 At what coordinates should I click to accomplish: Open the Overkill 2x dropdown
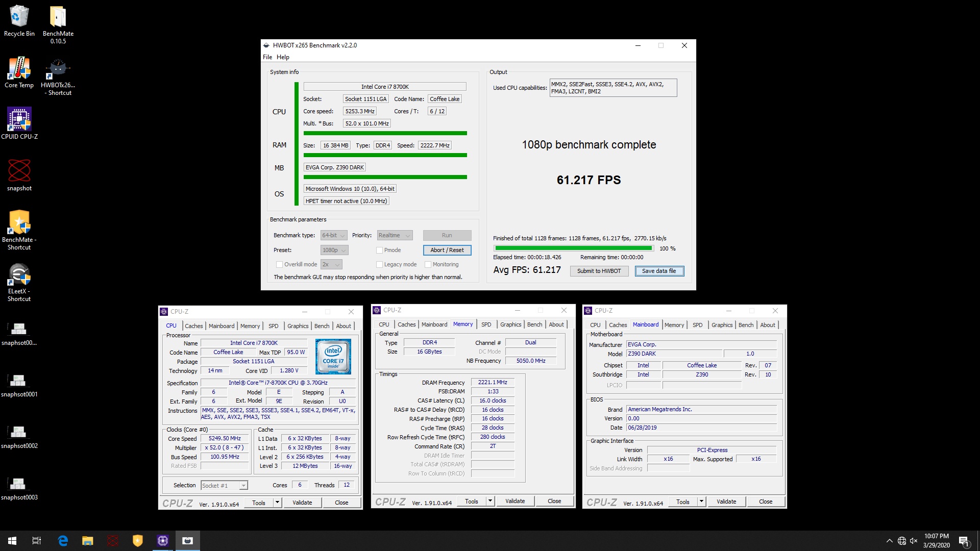coord(331,264)
